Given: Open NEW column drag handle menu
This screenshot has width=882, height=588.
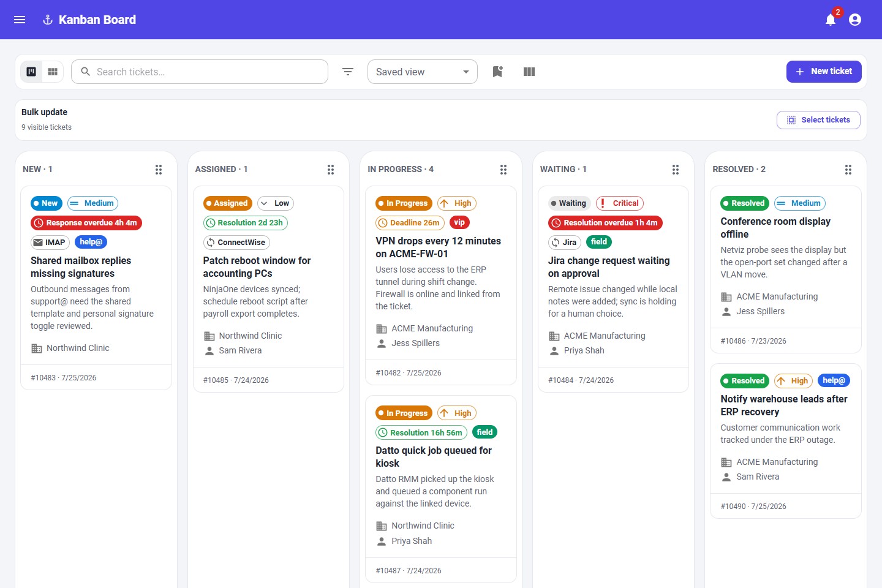Looking at the screenshot, I should click(159, 170).
